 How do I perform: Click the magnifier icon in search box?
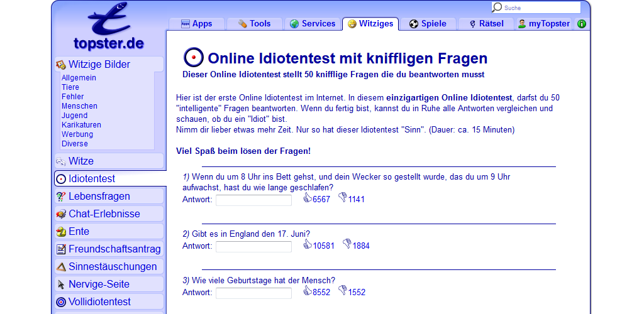(x=497, y=8)
